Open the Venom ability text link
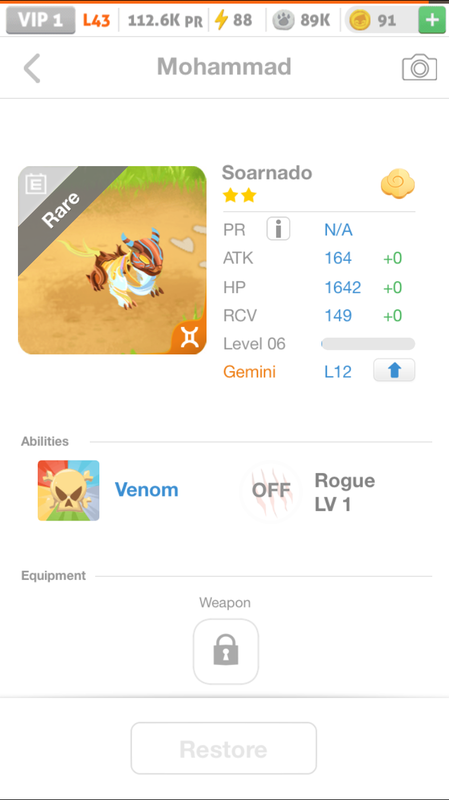 tap(146, 490)
